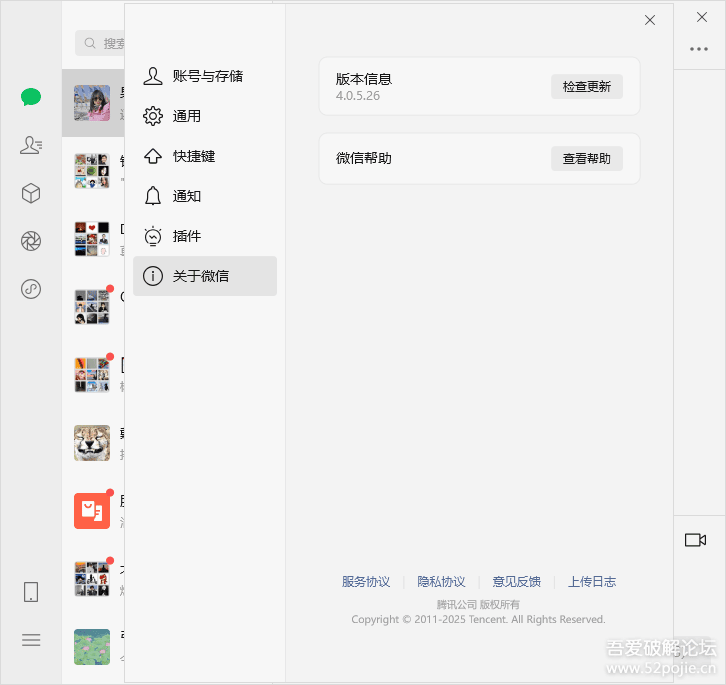
Task: Click the phone icon in the sidebar
Action: coord(31,592)
